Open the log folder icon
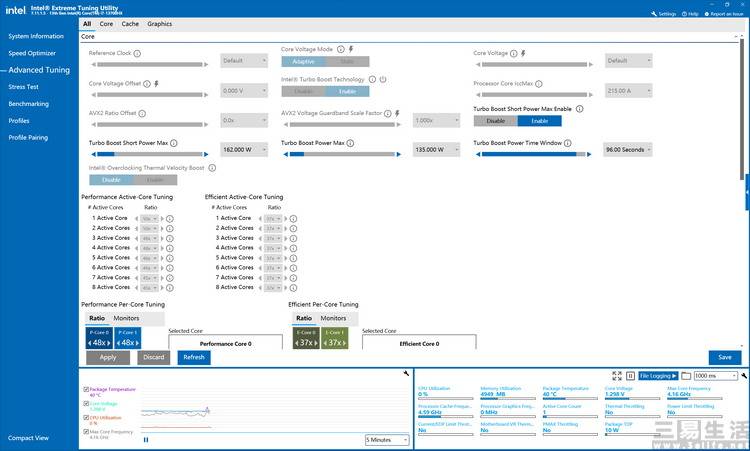The width and height of the screenshot is (750, 451). click(685, 375)
